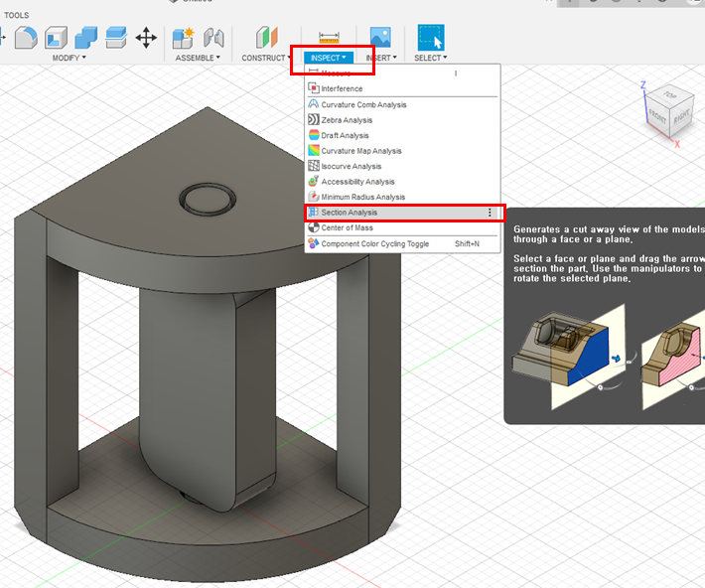Open the CONSTRUCT dropdown
This screenshot has height=588, width=705.
(266, 58)
